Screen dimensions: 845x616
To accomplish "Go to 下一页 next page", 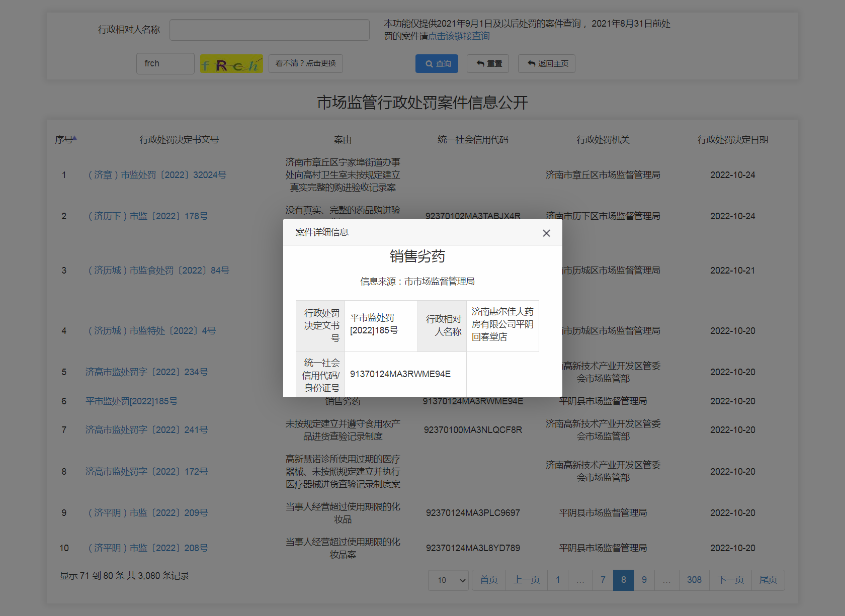I will click(x=730, y=580).
